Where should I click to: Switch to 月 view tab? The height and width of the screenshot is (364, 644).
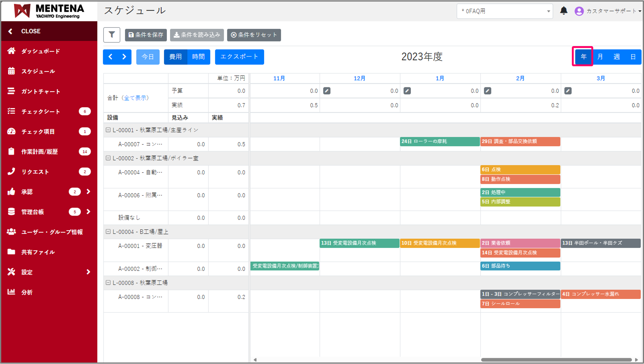tap(600, 57)
